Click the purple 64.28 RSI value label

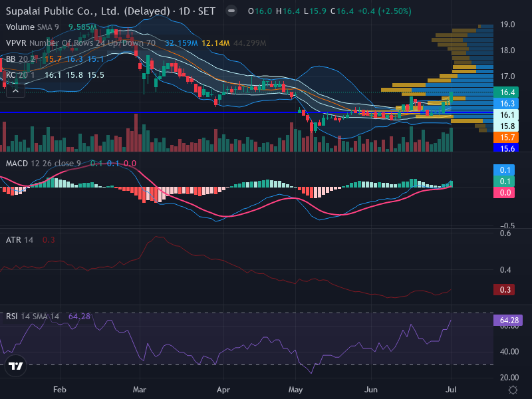point(508,321)
